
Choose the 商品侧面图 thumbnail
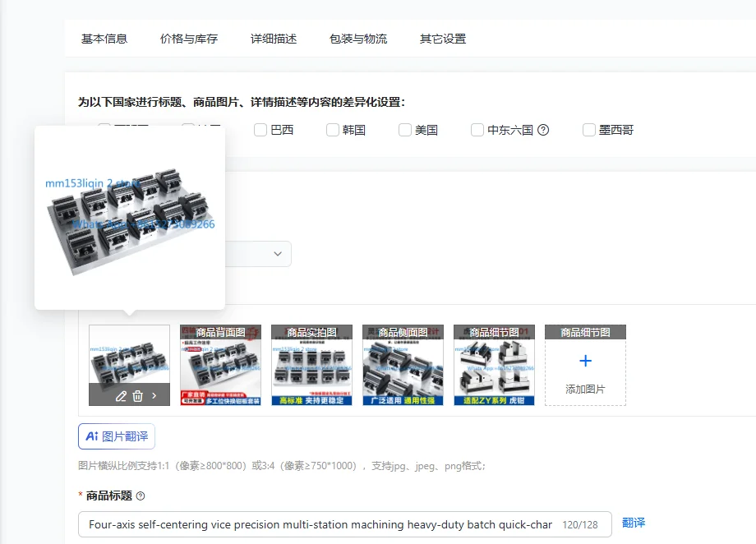coord(403,365)
